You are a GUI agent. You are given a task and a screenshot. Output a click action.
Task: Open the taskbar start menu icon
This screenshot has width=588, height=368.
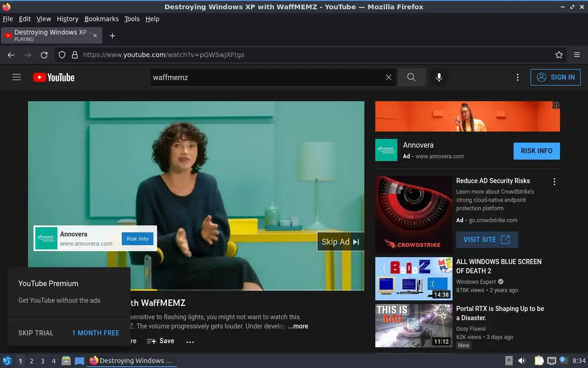[x=7, y=361]
